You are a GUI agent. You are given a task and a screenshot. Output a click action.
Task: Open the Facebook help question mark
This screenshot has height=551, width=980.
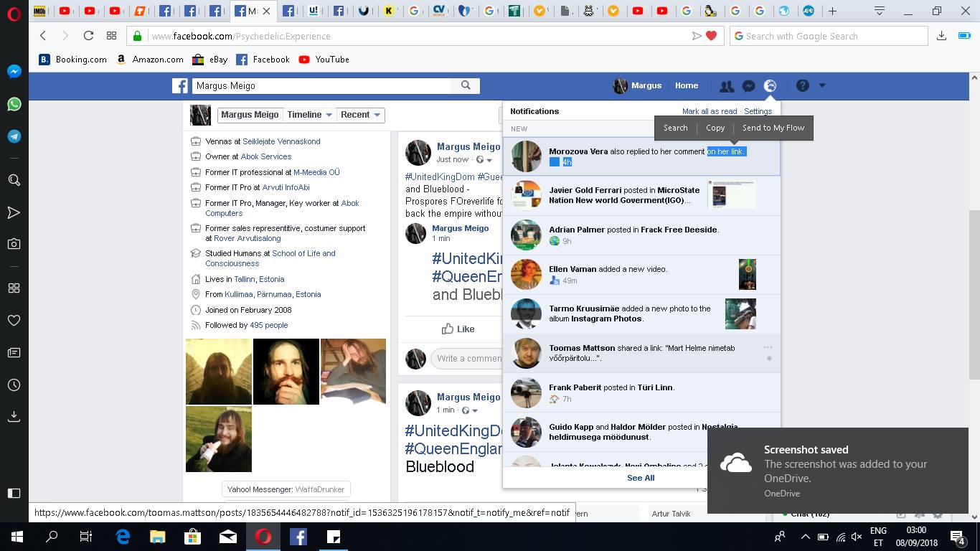point(803,85)
